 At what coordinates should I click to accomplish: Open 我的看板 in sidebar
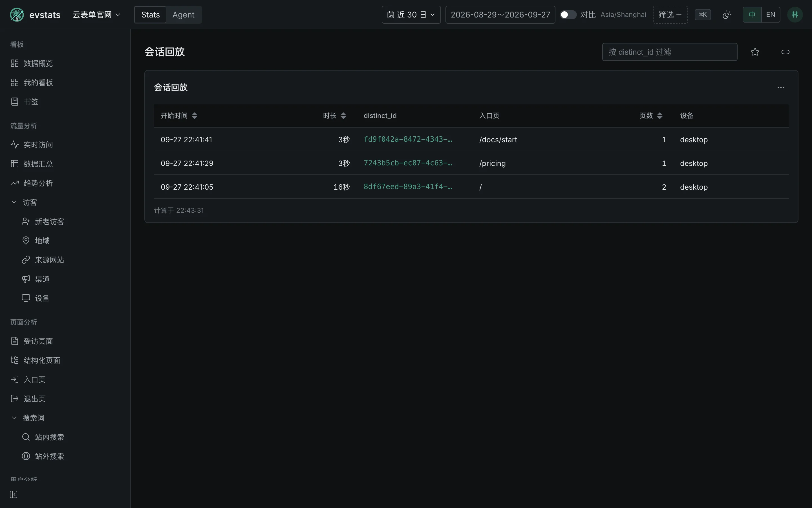[x=65, y=83]
